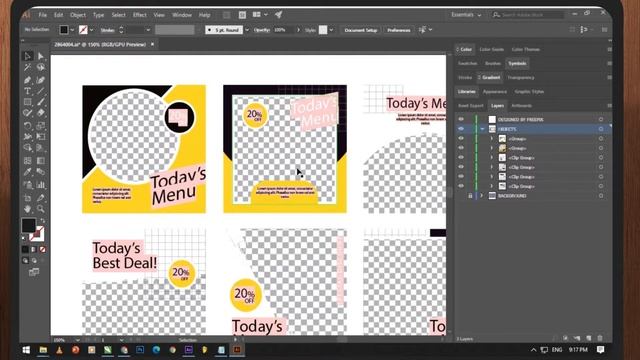Image resolution: width=640 pixels, height=360 pixels.
Task: Open the stroke weight dropdown
Action: [148, 30]
